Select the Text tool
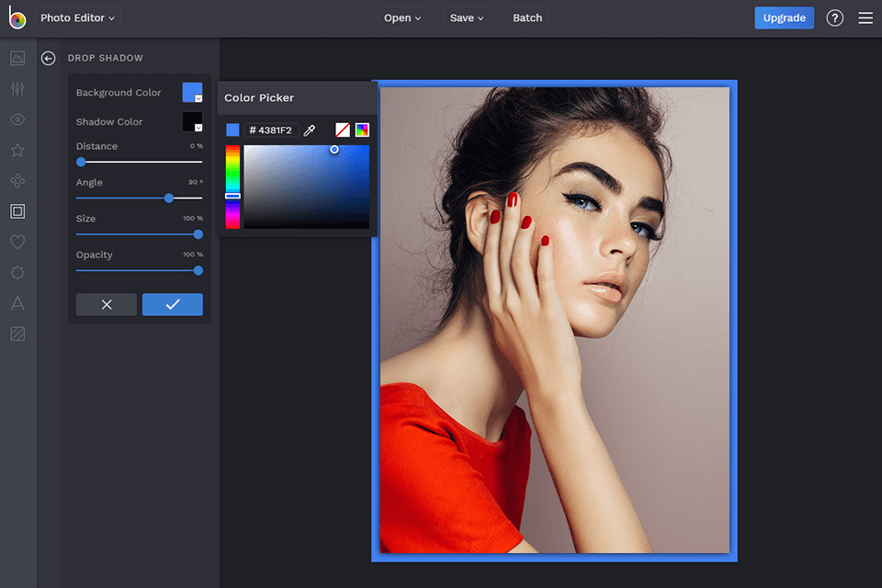This screenshot has height=588, width=882. (x=17, y=303)
